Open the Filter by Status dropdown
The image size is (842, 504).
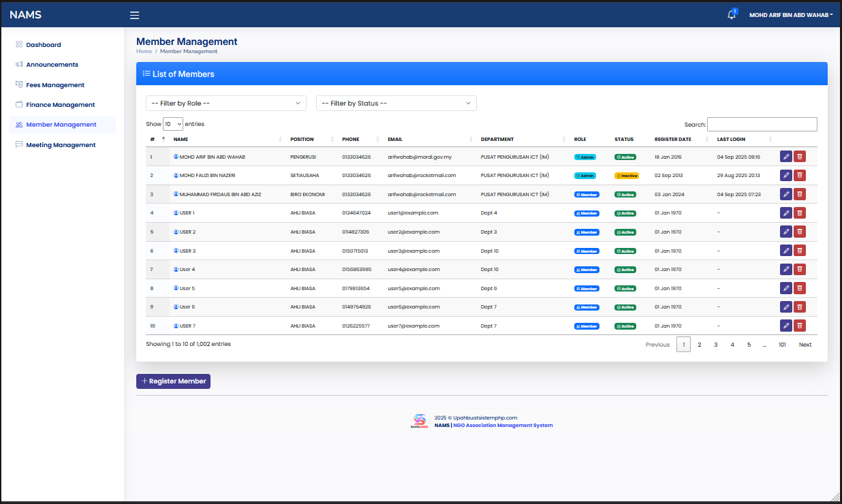(396, 103)
